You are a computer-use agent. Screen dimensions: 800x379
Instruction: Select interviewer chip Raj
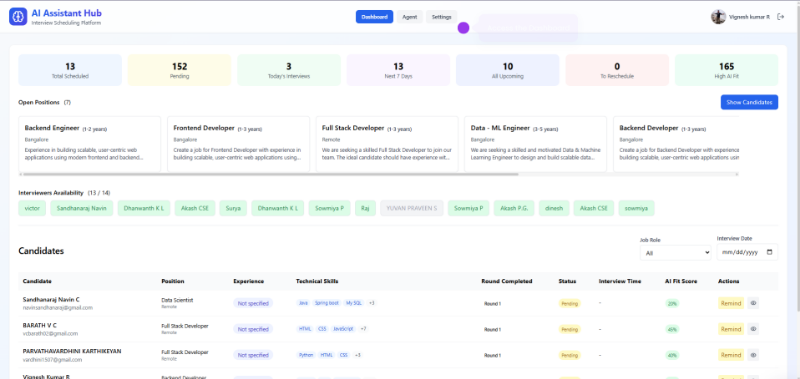365,208
